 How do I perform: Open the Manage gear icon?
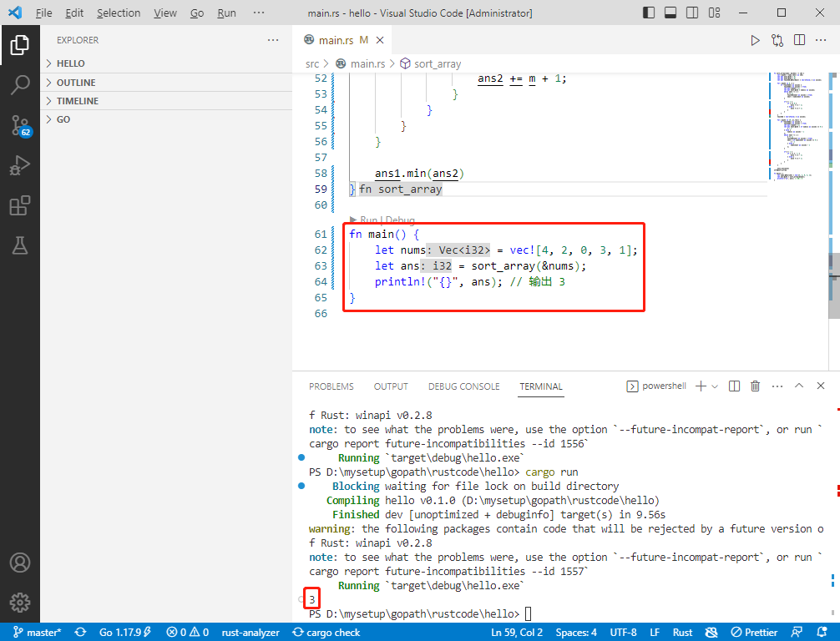(20, 603)
